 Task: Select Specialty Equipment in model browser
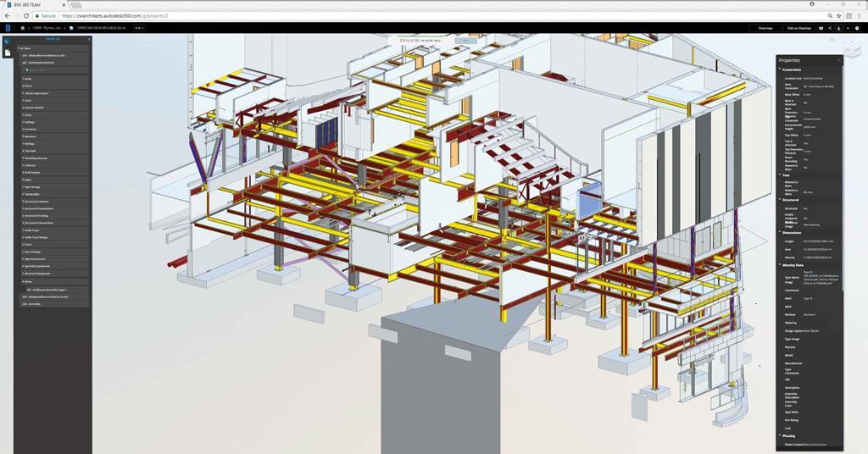[54, 266]
